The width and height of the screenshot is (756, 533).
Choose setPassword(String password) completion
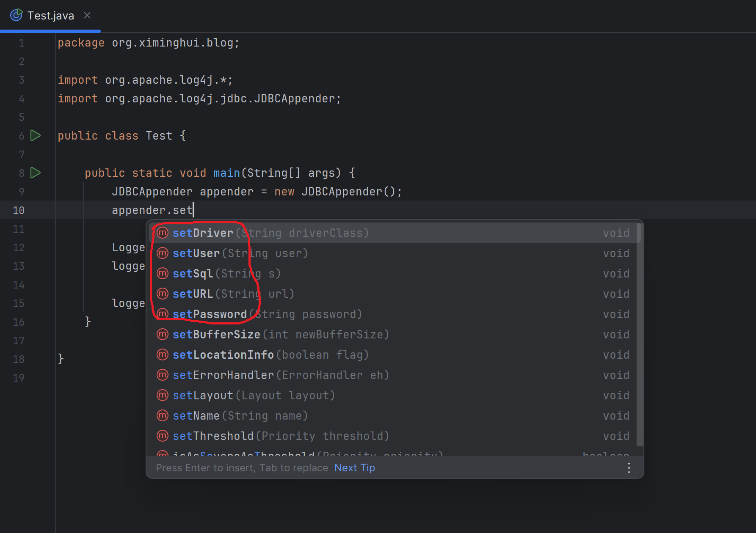point(395,314)
